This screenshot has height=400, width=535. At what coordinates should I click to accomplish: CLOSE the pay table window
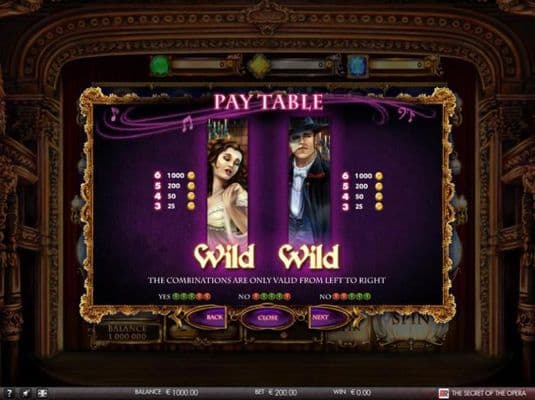click(268, 318)
